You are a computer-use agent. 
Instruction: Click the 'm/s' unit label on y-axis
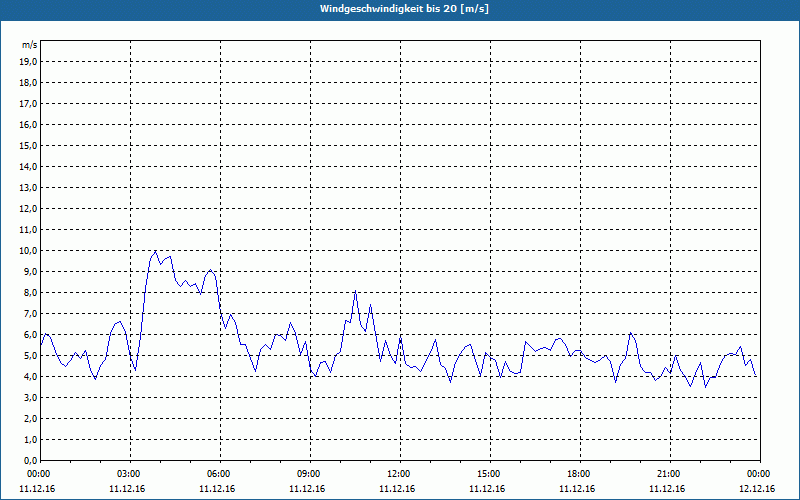(29, 45)
